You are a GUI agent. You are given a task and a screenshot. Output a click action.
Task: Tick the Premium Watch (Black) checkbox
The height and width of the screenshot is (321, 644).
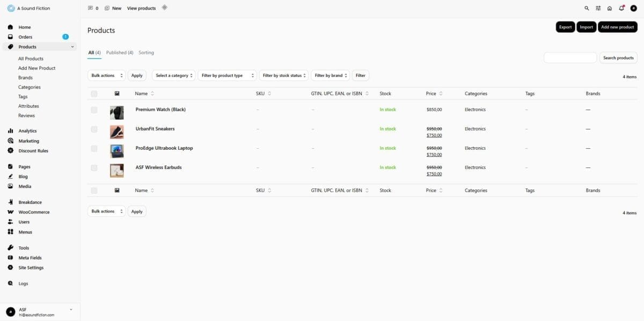94,110
